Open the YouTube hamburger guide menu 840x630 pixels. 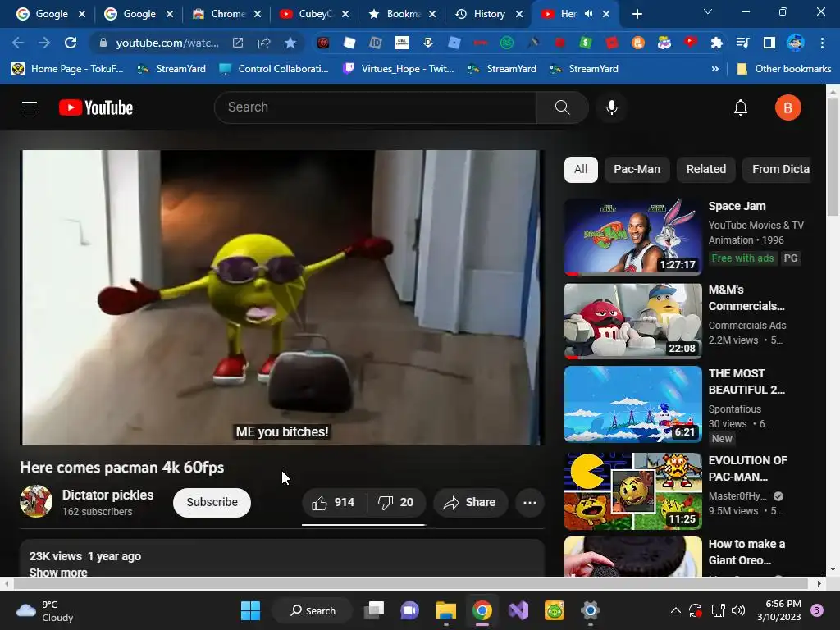tap(30, 107)
